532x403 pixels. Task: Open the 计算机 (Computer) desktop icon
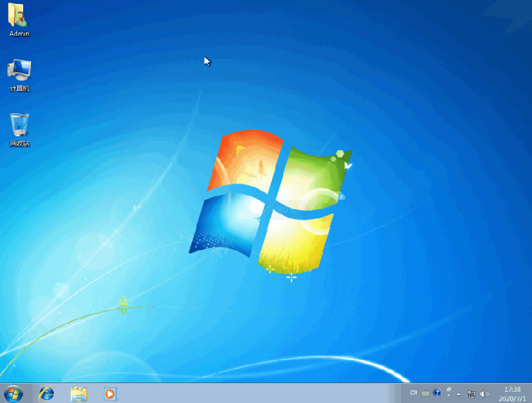19,69
